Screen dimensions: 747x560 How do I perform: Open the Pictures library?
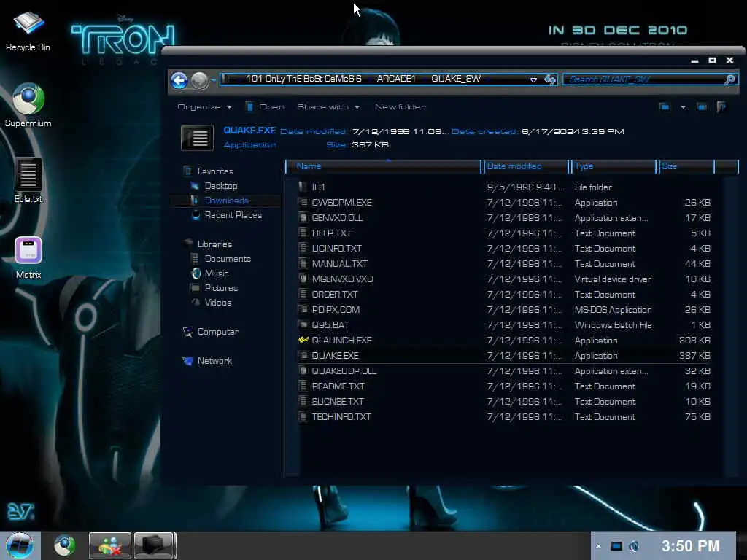[x=221, y=287]
